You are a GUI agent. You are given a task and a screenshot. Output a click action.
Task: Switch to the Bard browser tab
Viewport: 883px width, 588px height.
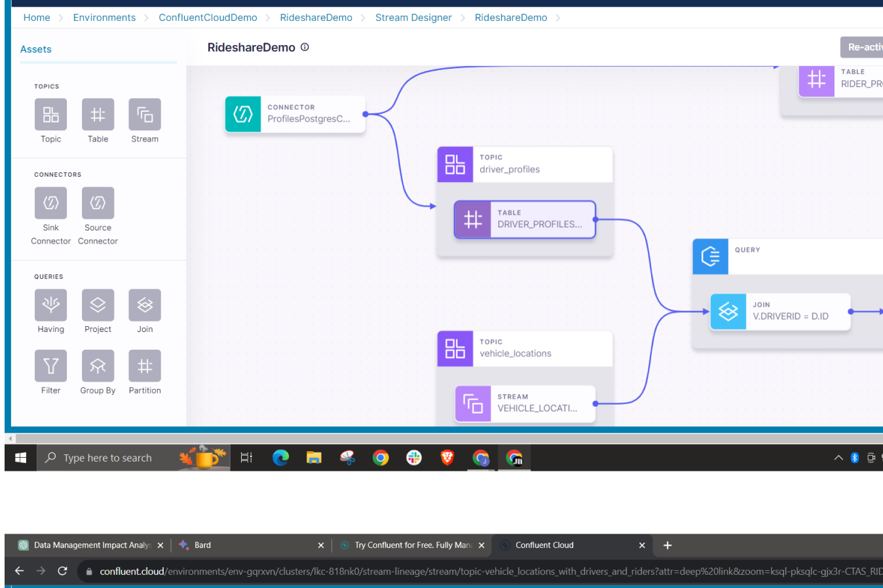click(250, 545)
